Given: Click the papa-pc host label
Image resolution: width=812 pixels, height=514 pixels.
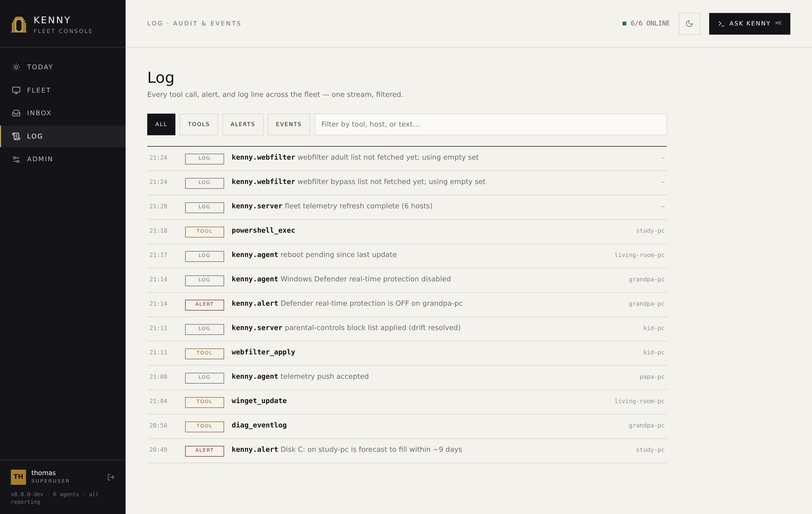Looking at the screenshot, I should click(652, 377).
